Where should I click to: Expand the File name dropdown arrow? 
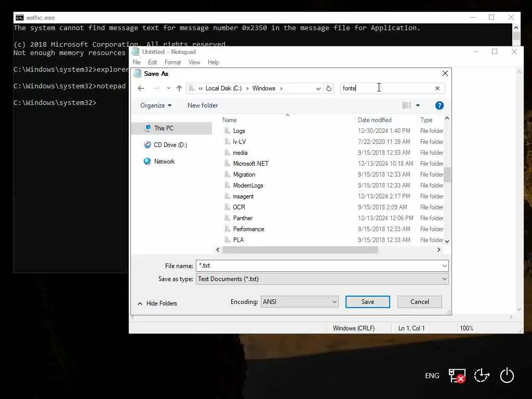coord(445,265)
